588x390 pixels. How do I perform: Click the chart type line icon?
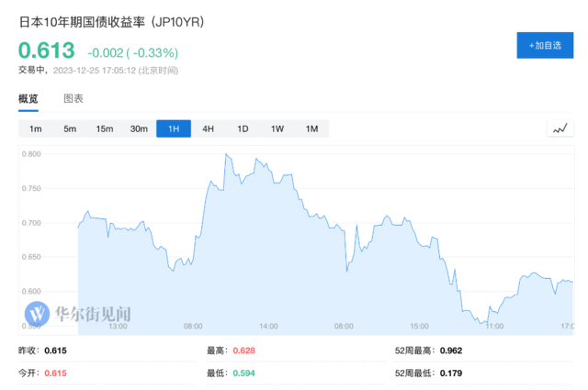pos(560,128)
